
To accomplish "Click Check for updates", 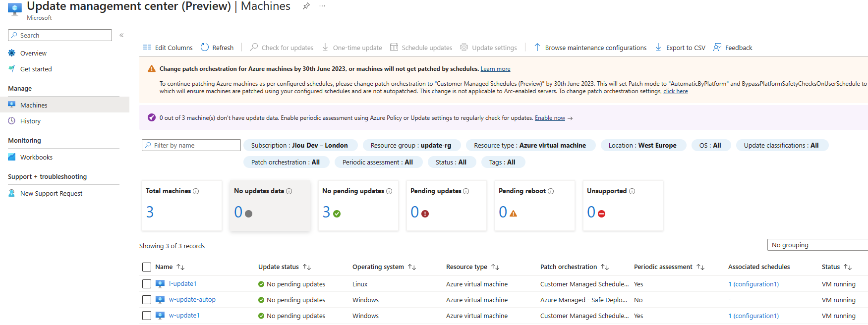I will click(x=282, y=48).
